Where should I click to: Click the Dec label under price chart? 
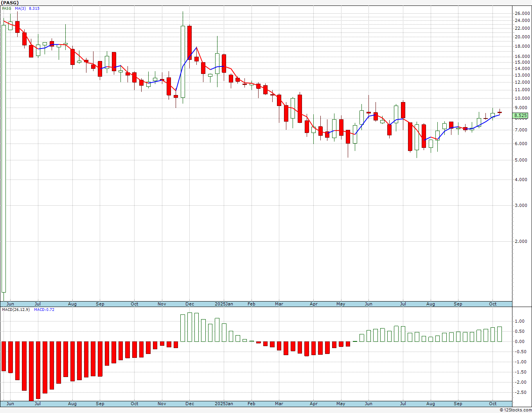pyautogui.click(x=190, y=304)
